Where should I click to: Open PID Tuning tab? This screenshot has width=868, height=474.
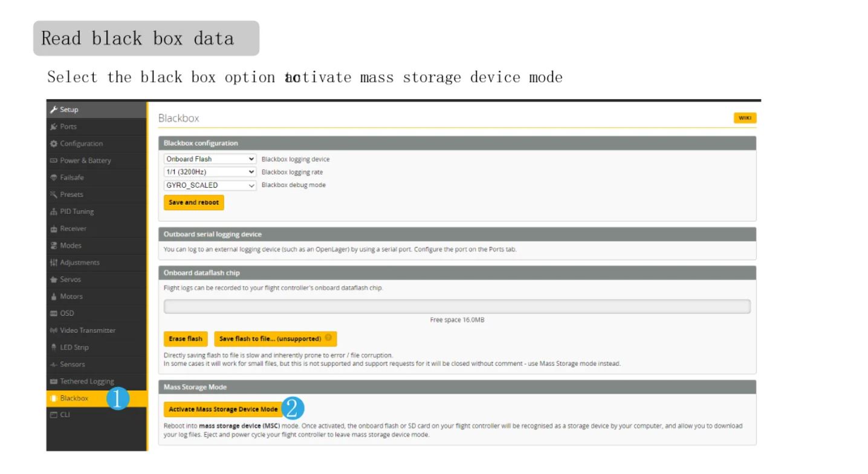96,211
